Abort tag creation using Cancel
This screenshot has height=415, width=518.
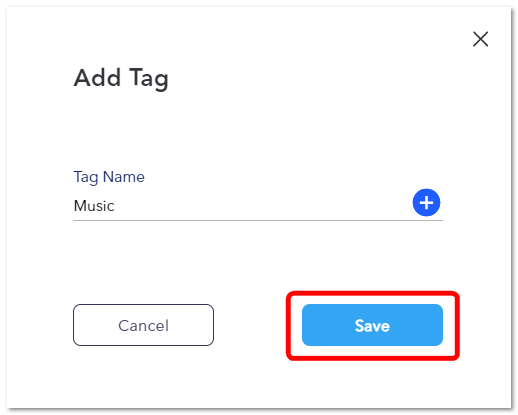(x=143, y=325)
